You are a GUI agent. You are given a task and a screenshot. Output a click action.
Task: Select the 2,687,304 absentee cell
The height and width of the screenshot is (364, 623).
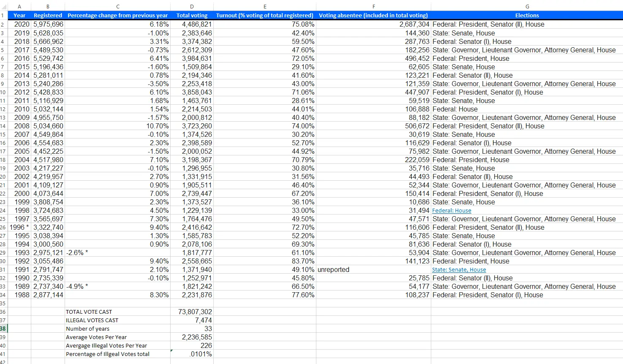[x=414, y=24]
